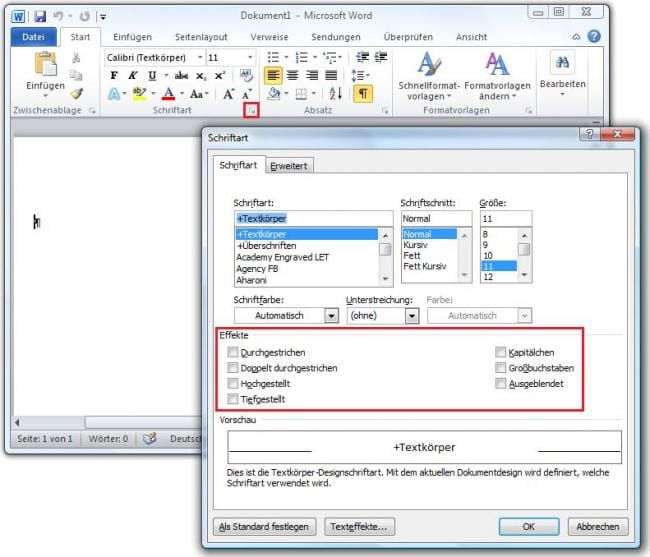The width and height of the screenshot is (650, 557).
Task: Click the sort A-Z icon
Action: pos(335,94)
